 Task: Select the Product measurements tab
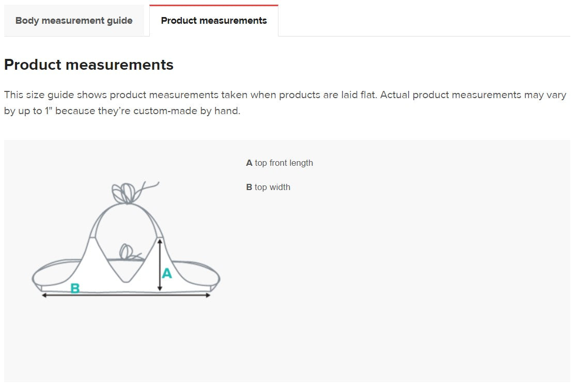(x=214, y=21)
